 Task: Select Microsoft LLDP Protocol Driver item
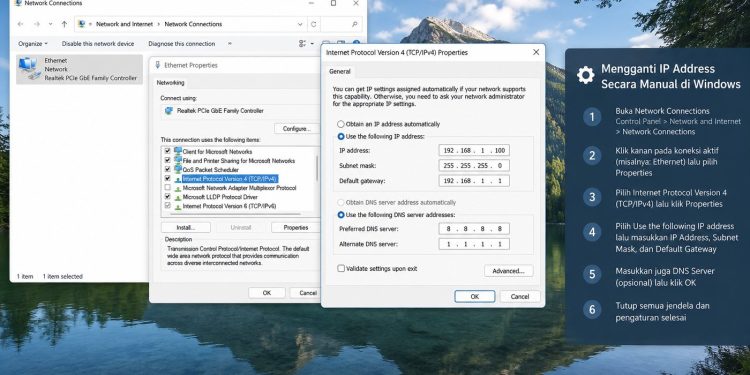220,197
